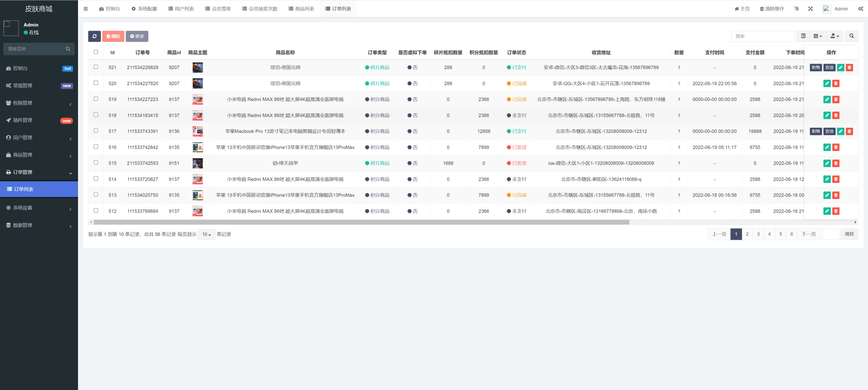Click the horizontal table scrollbar

[x=361, y=222]
